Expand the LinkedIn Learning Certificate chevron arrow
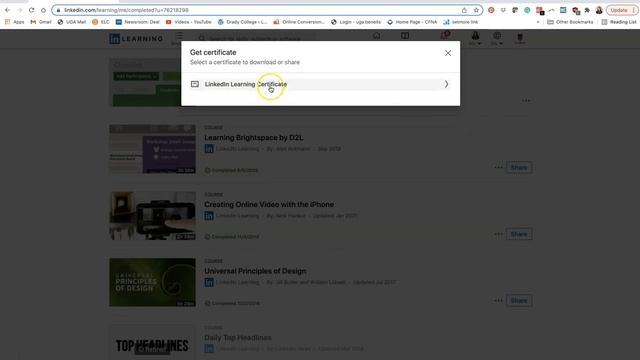Screen dimensions: 640x360 pyautogui.click(x=446, y=84)
